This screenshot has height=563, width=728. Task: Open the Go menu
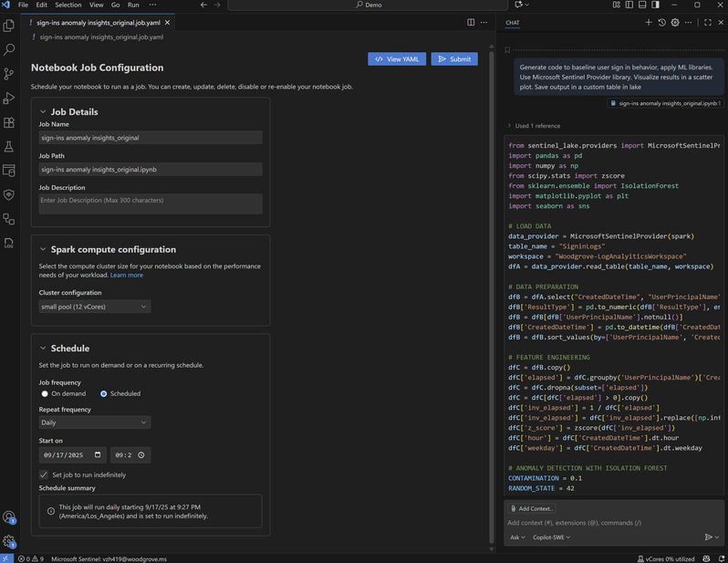coord(115,5)
